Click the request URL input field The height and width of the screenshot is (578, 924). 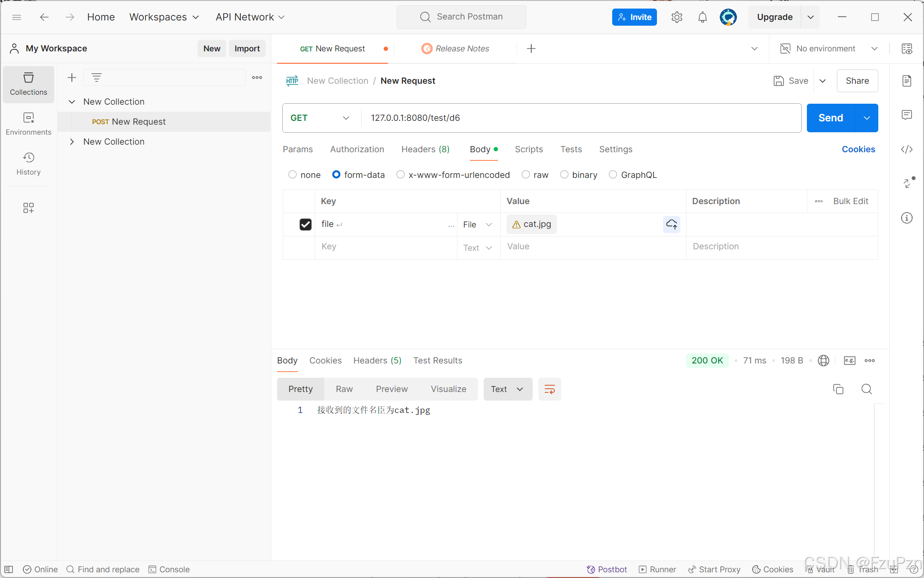coord(581,118)
